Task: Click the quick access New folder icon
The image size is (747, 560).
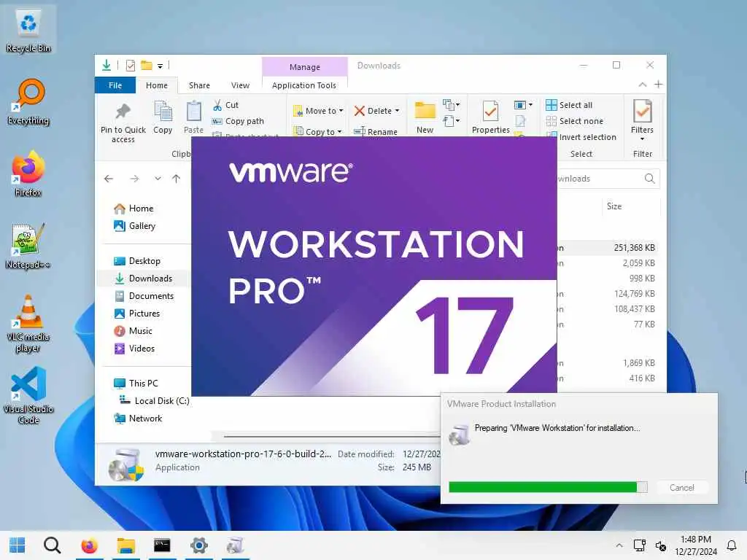Action: (x=147, y=65)
